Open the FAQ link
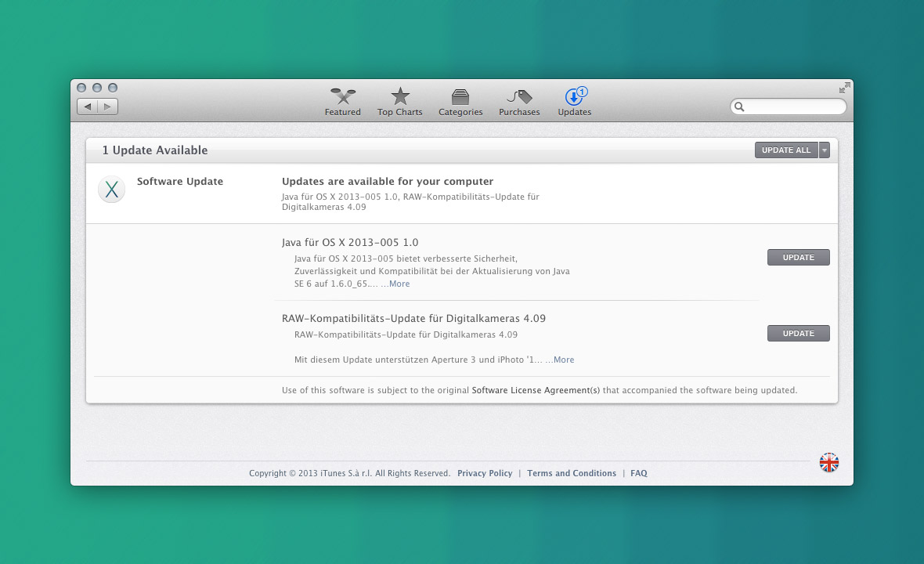The image size is (924, 564). 639,473
